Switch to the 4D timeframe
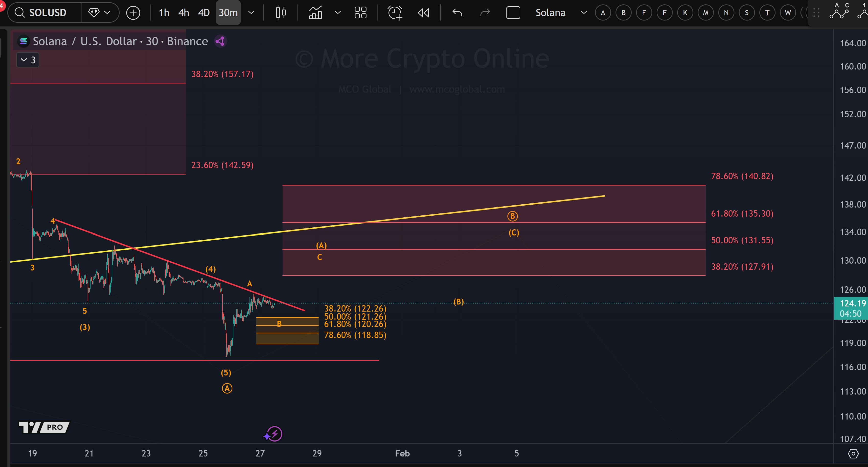Screen dimensions: 868x467 click(204, 12)
